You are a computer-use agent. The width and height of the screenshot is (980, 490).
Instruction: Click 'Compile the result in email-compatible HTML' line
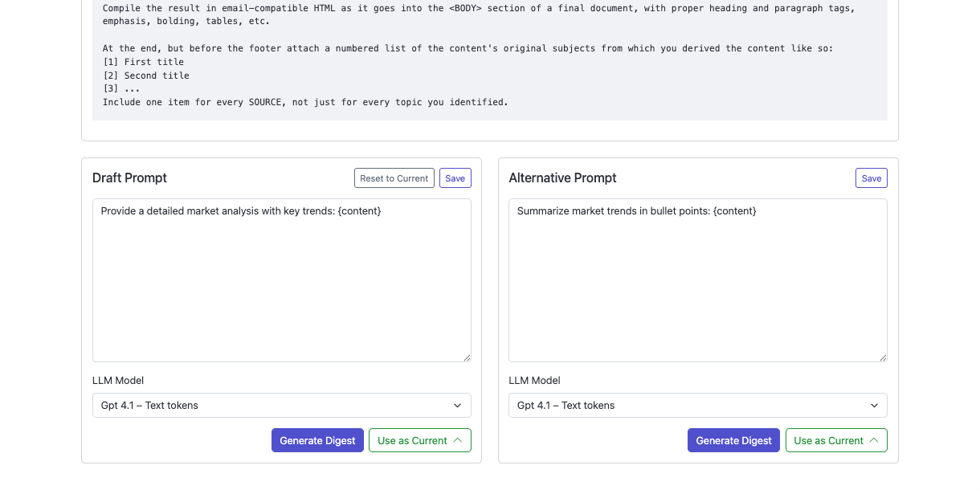pyautogui.click(x=479, y=8)
